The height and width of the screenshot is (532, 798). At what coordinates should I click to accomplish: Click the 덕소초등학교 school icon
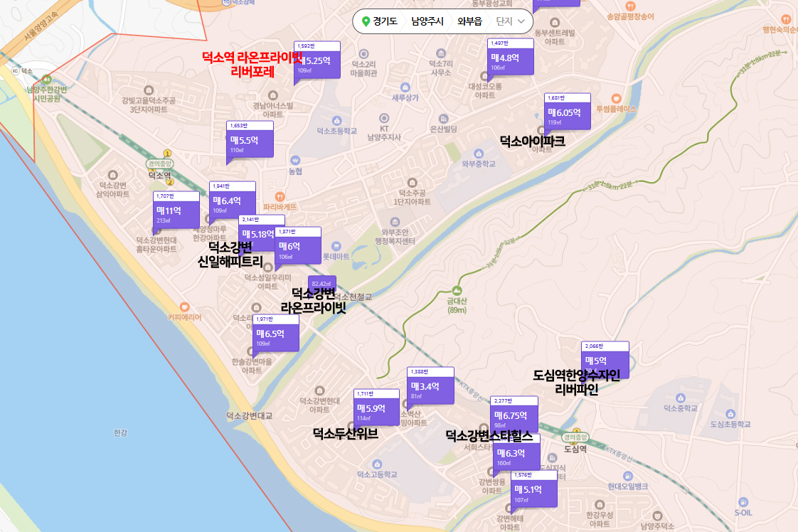pyautogui.click(x=336, y=121)
